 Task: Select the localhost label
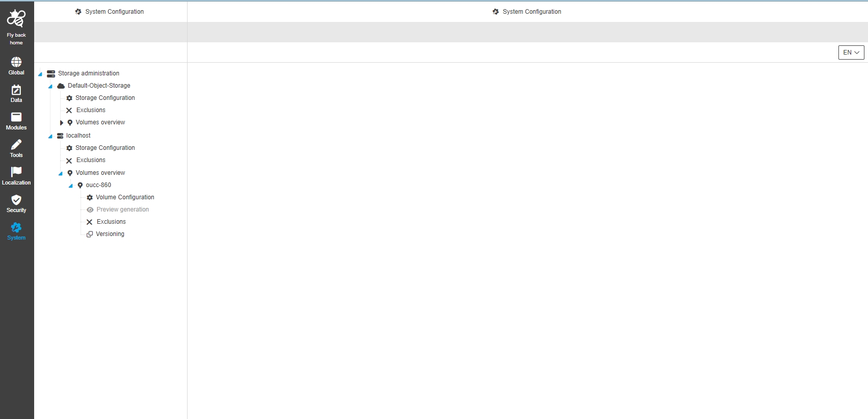point(78,136)
